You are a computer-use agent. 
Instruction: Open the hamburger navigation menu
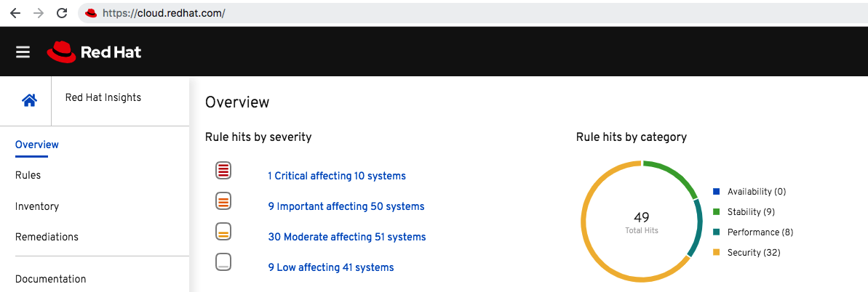tap(23, 52)
